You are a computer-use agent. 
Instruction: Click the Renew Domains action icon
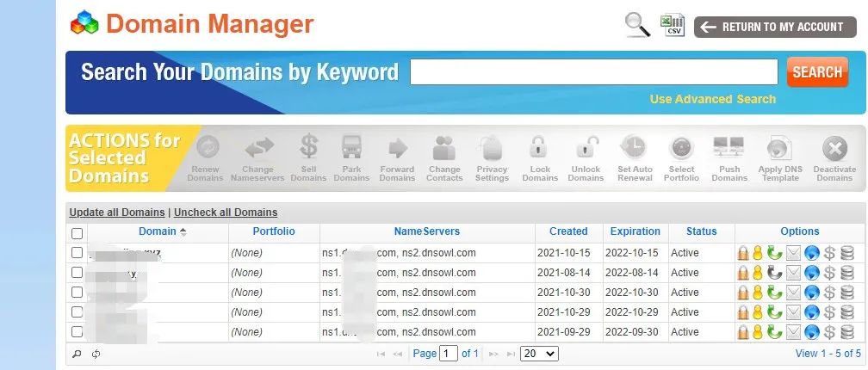point(205,148)
